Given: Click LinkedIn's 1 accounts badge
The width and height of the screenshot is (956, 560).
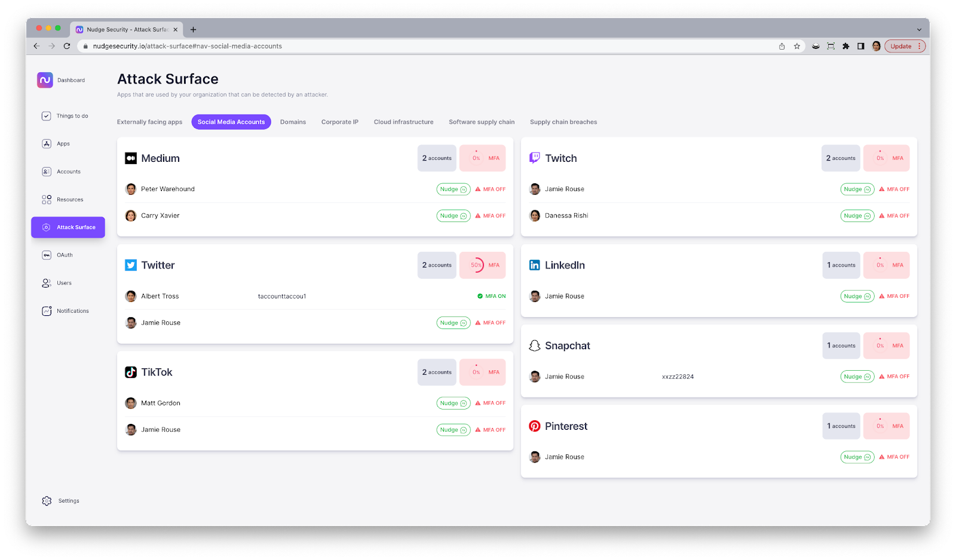Looking at the screenshot, I should tap(841, 265).
